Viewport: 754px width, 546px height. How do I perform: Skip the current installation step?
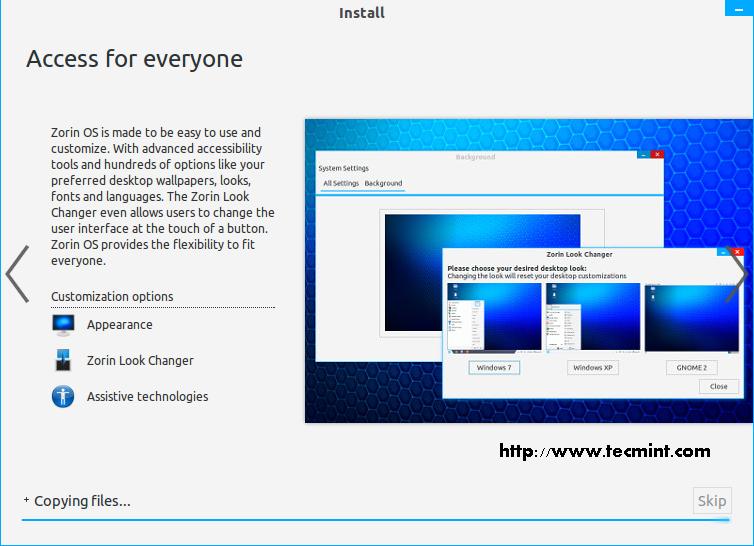pyautogui.click(x=712, y=501)
